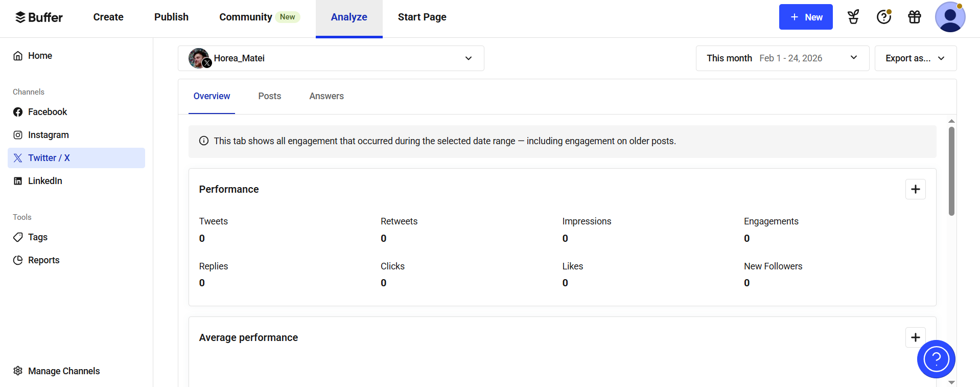Click the Performance section heading

tap(229, 189)
